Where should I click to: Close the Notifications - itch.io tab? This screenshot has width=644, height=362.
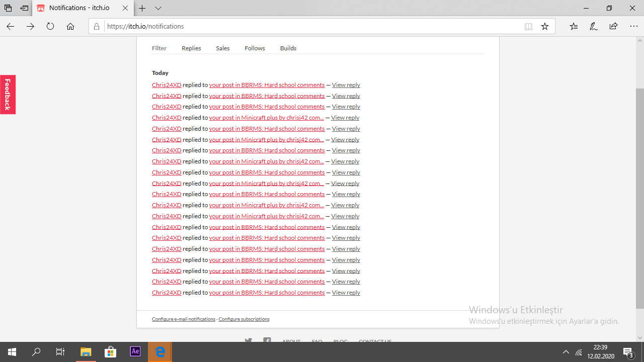pos(126,8)
